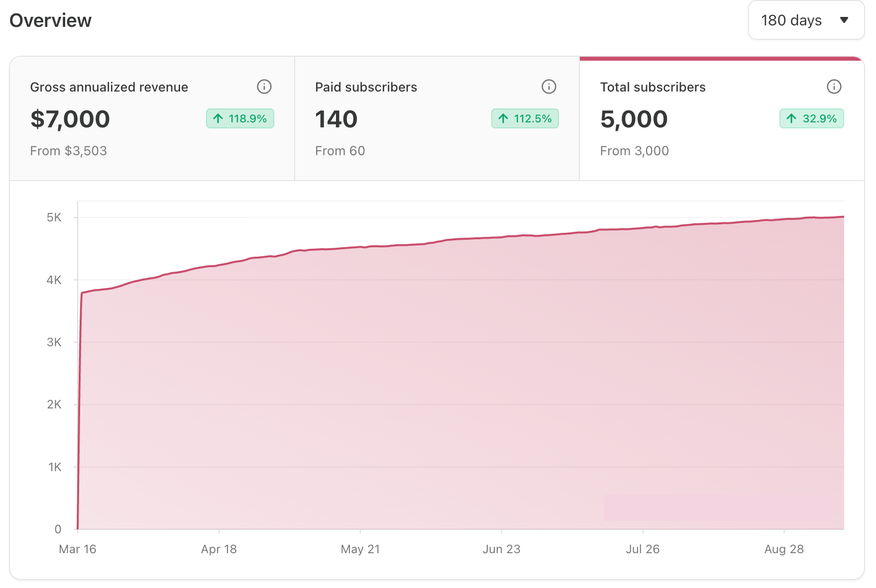The height and width of the screenshot is (588, 876).
Task: Open the 180 days time range selector
Action: click(x=805, y=20)
